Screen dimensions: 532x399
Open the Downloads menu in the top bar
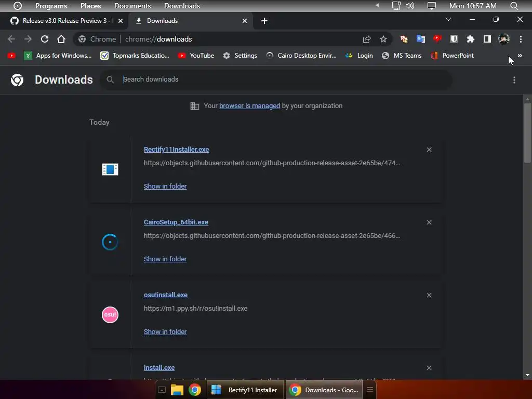182,6
